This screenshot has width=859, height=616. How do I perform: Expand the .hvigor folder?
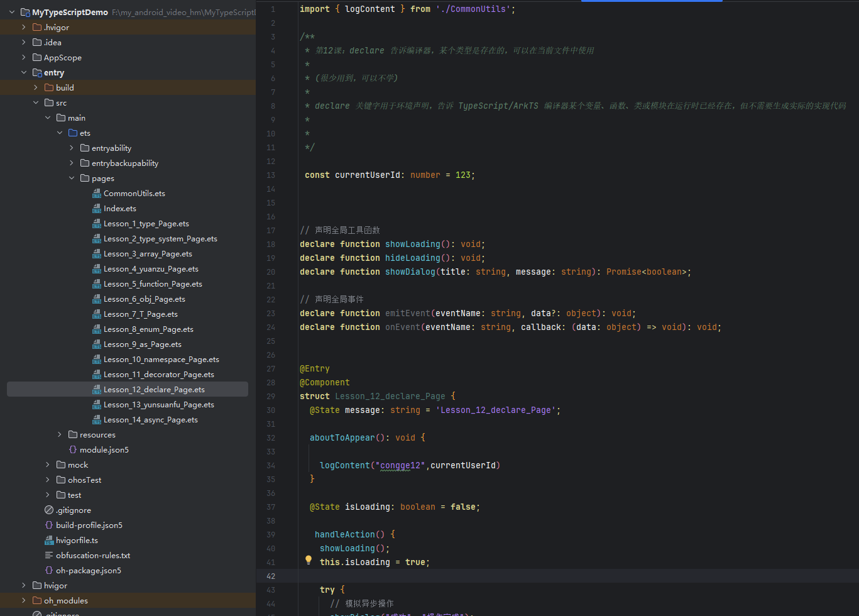point(24,28)
